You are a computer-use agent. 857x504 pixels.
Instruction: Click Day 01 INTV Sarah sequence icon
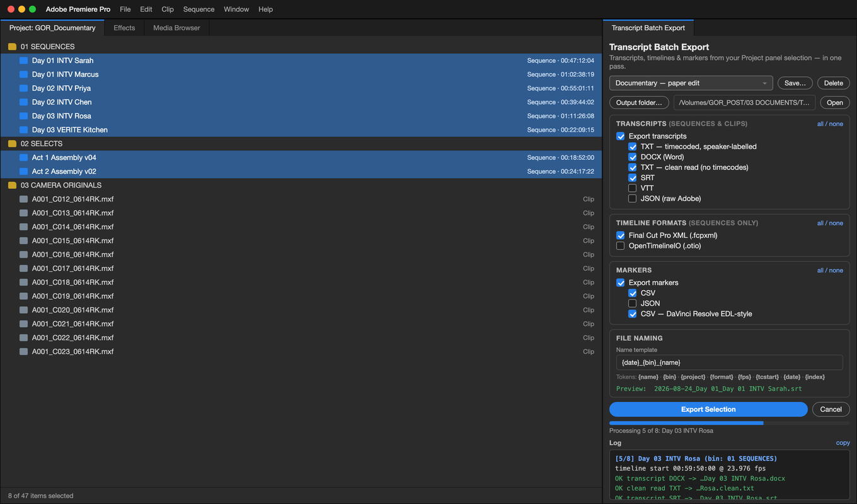(23, 60)
